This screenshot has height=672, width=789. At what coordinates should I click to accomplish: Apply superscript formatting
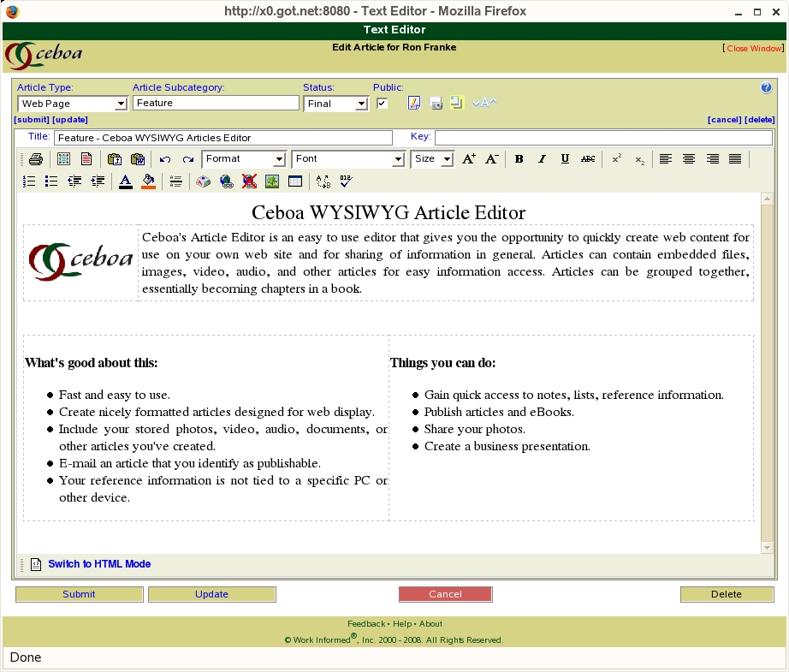(x=616, y=159)
